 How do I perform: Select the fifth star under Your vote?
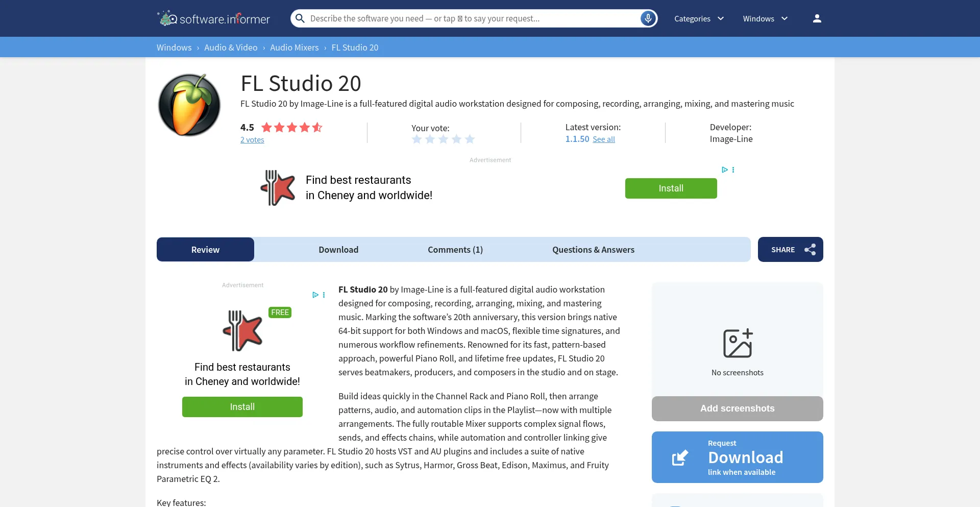pyautogui.click(x=469, y=139)
